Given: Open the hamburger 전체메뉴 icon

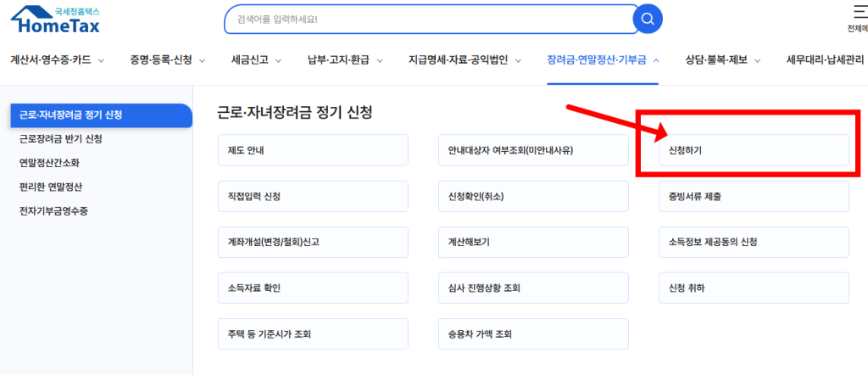Looking at the screenshot, I should point(858,12).
